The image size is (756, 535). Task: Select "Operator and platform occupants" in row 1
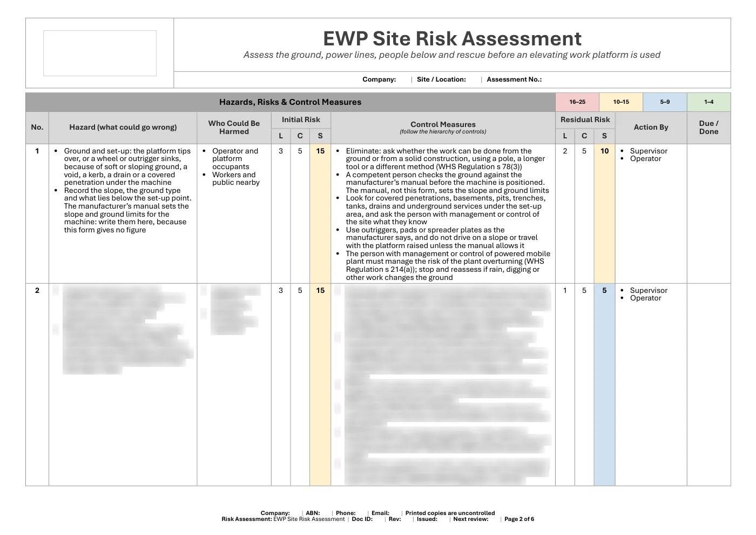click(x=235, y=159)
